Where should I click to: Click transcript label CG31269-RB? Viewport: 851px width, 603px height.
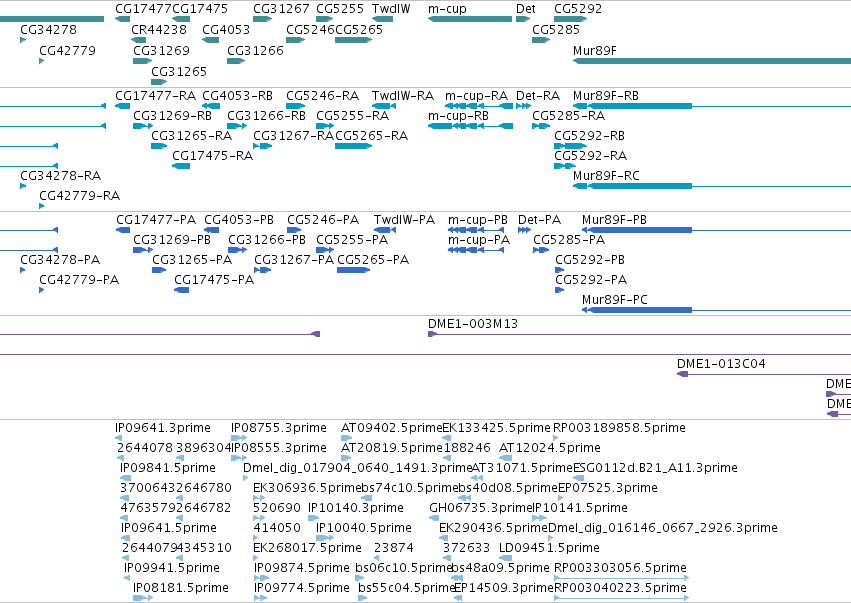(172, 116)
